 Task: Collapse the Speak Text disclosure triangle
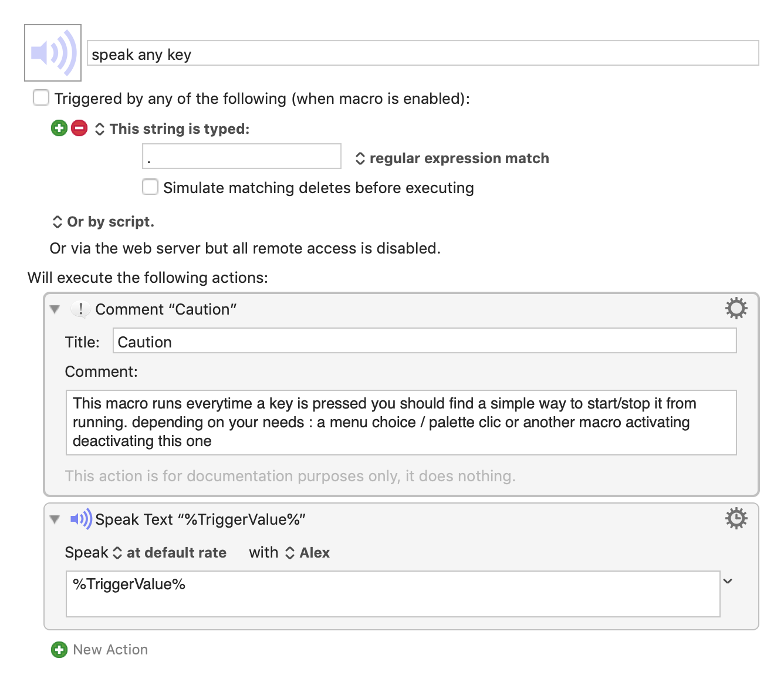[55, 519]
